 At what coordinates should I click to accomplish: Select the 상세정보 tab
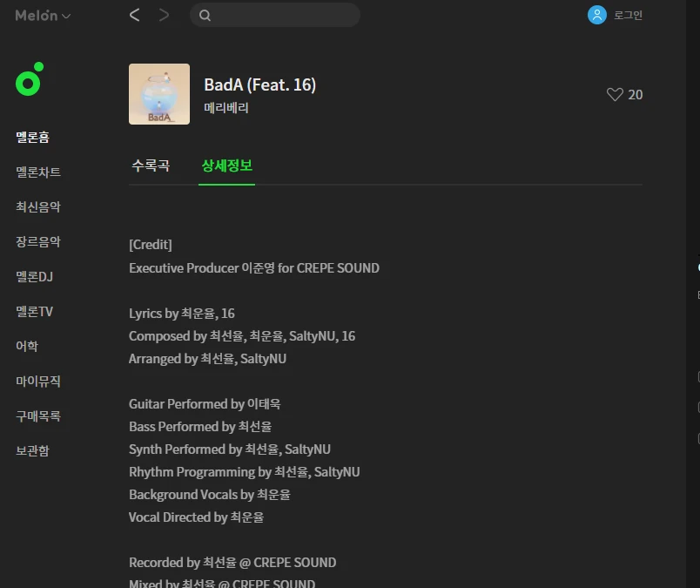pyautogui.click(x=226, y=166)
